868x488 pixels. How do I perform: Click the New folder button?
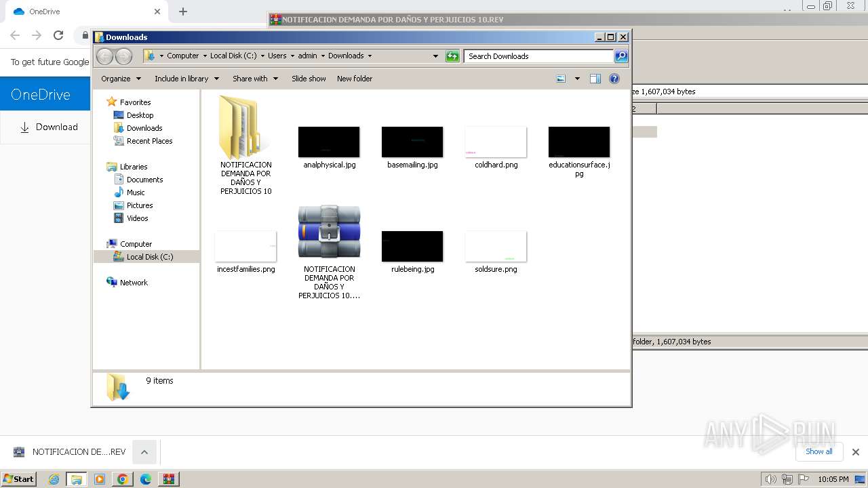point(355,79)
